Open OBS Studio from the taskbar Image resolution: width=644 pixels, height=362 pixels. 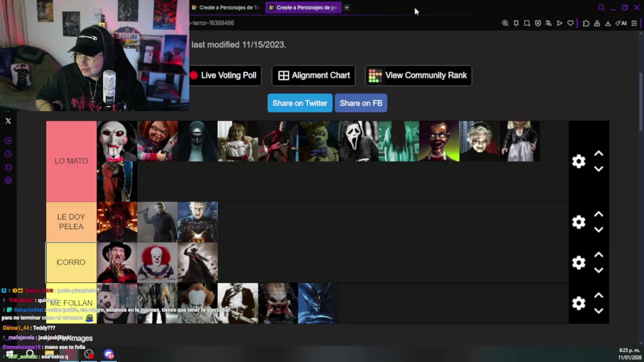point(89,354)
